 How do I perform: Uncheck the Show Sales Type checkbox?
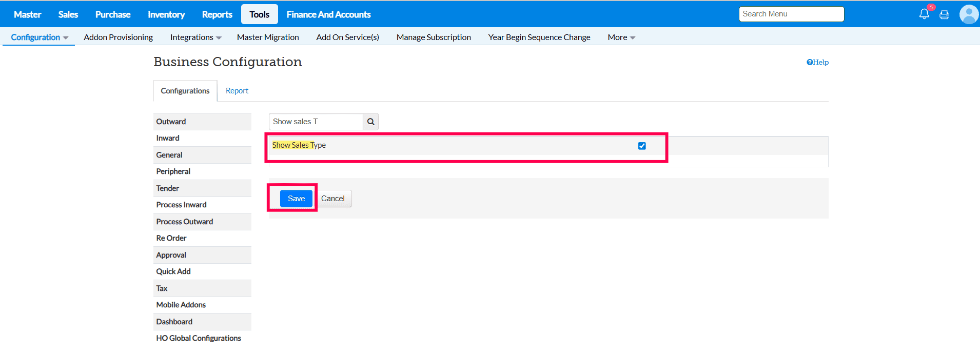tap(642, 146)
